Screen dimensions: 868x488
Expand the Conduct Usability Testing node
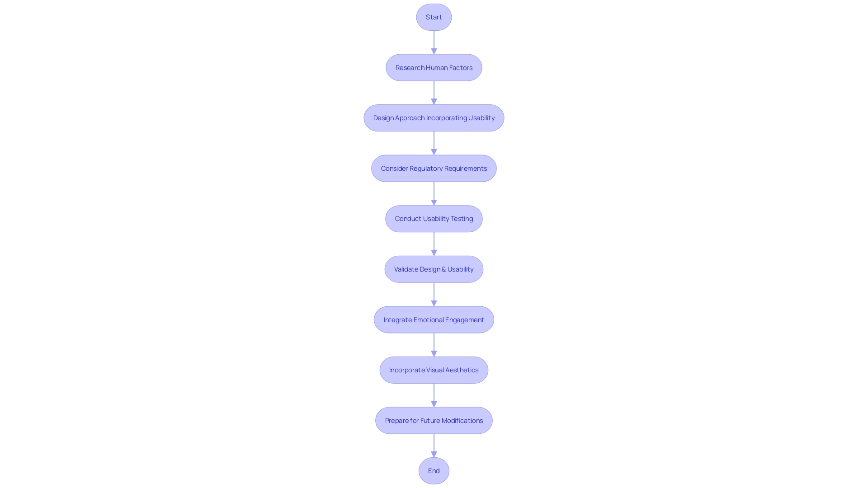pos(434,218)
